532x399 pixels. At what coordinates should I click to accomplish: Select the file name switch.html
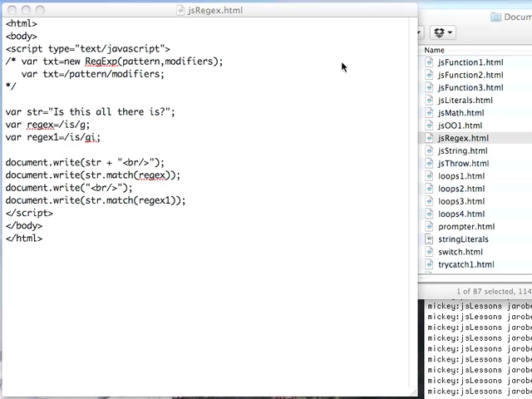(461, 252)
